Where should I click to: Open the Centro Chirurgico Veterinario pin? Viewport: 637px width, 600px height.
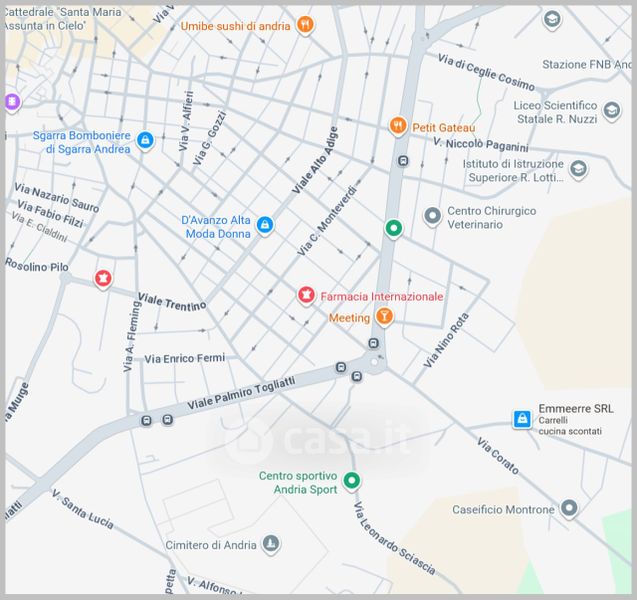(x=432, y=216)
